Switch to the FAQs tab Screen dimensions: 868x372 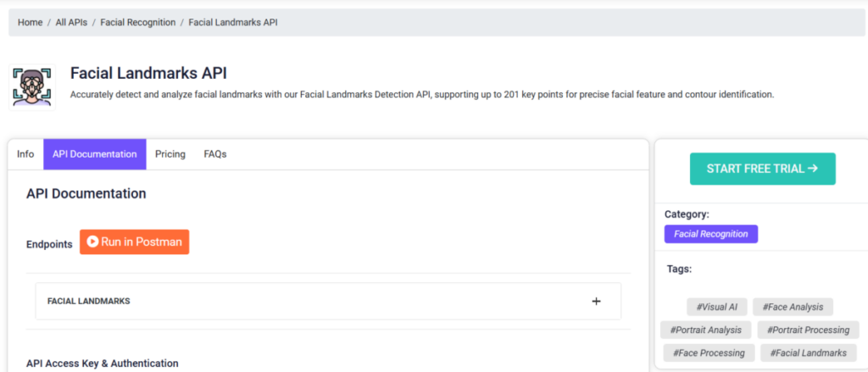[x=214, y=154]
